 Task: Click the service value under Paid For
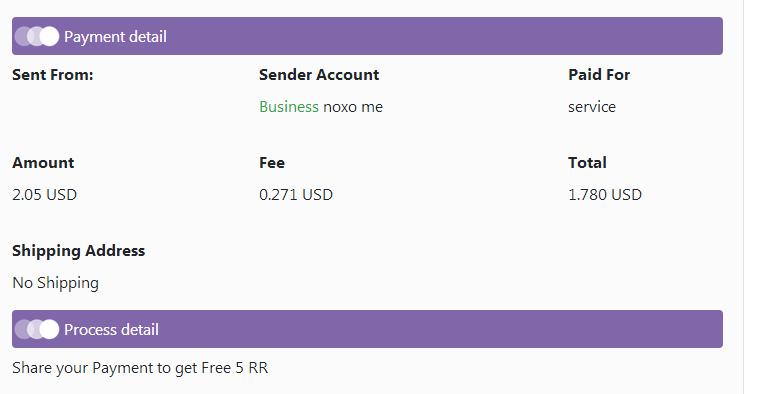click(x=592, y=107)
